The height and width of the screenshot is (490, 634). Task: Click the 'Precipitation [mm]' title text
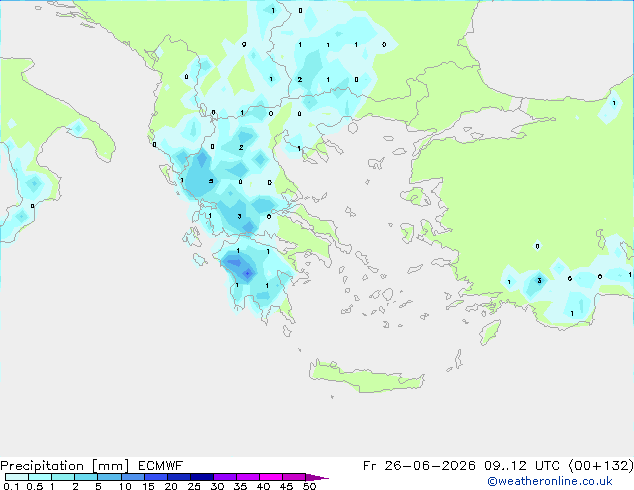pos(65,466)
